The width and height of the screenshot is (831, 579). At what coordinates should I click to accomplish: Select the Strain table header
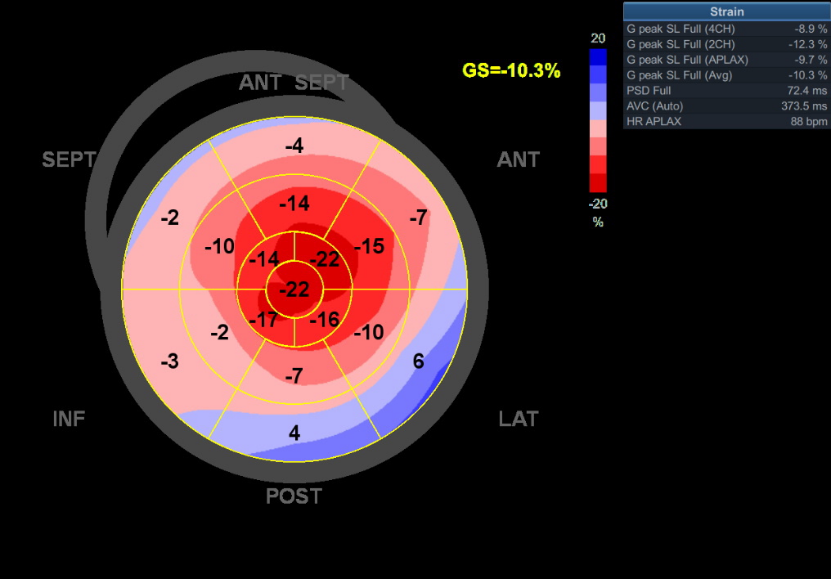click(x=727, y=12)
